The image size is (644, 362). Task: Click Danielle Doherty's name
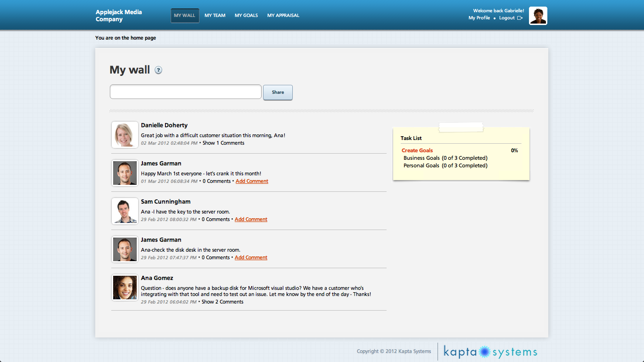tap(164, 125)
